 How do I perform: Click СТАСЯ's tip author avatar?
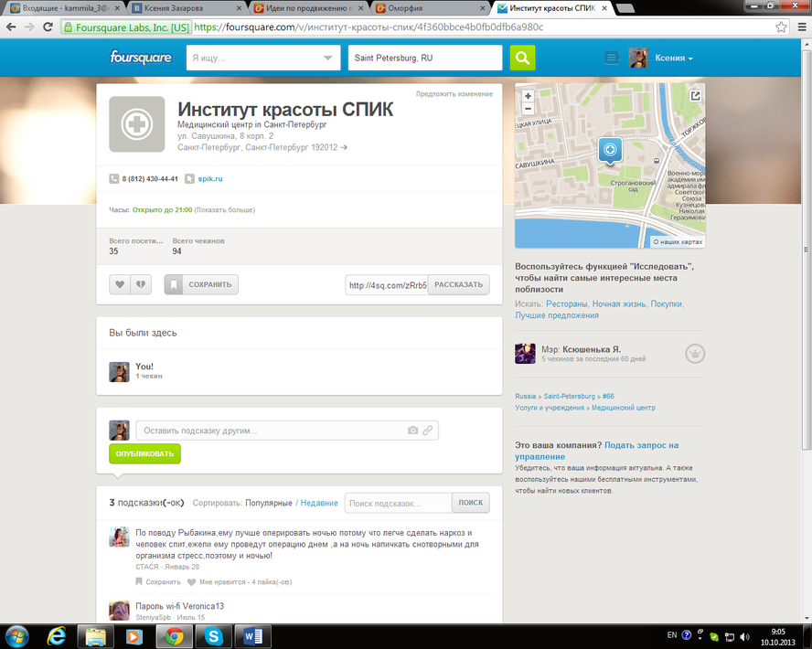pos(119,537)
